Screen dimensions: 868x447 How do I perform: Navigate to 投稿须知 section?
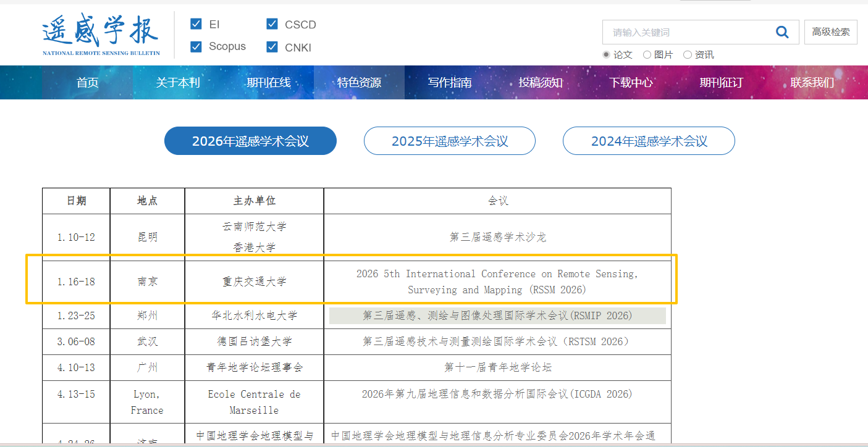540,82
